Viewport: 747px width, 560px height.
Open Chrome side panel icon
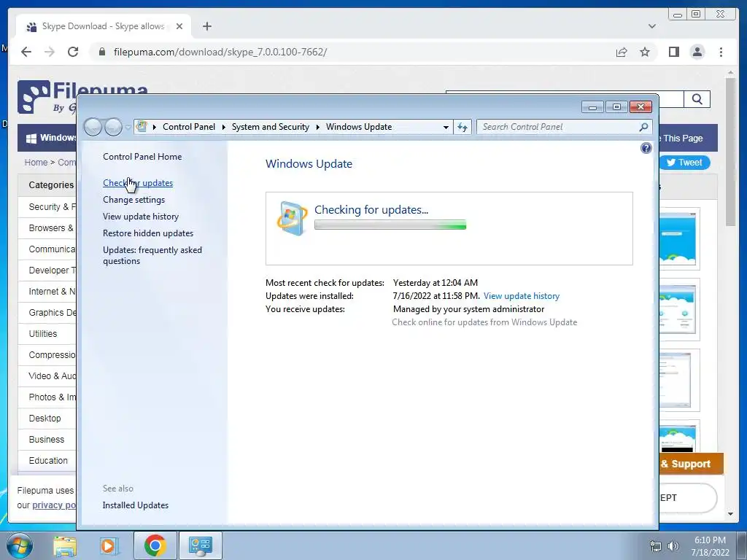tap(673, 52)
